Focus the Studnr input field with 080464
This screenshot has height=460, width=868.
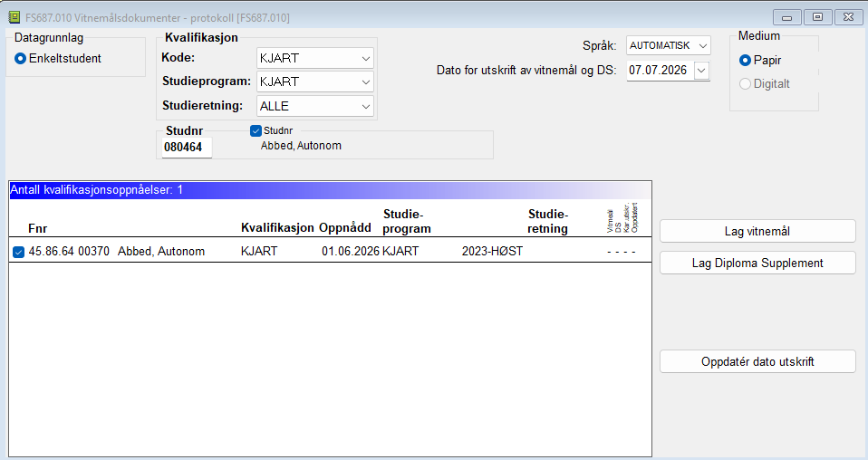click(x=187, y=148)
